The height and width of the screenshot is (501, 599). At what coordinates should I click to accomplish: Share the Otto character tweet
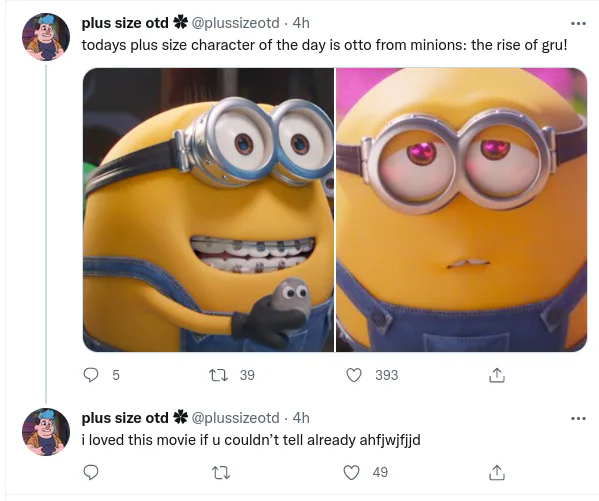497,375
